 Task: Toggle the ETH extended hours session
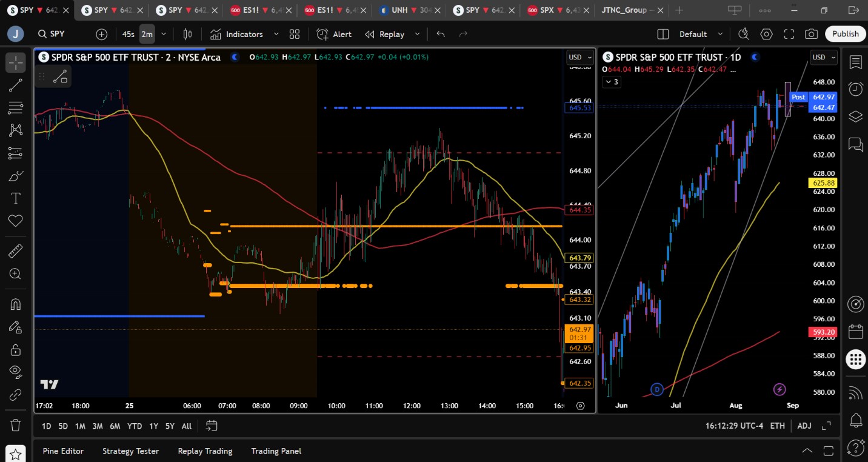click(778, 426)
